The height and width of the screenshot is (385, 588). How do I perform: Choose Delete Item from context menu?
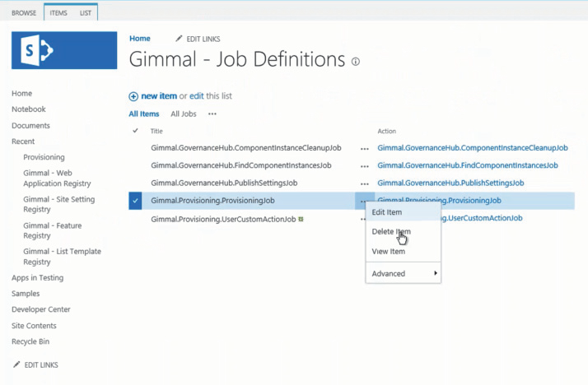pos(390,232)
